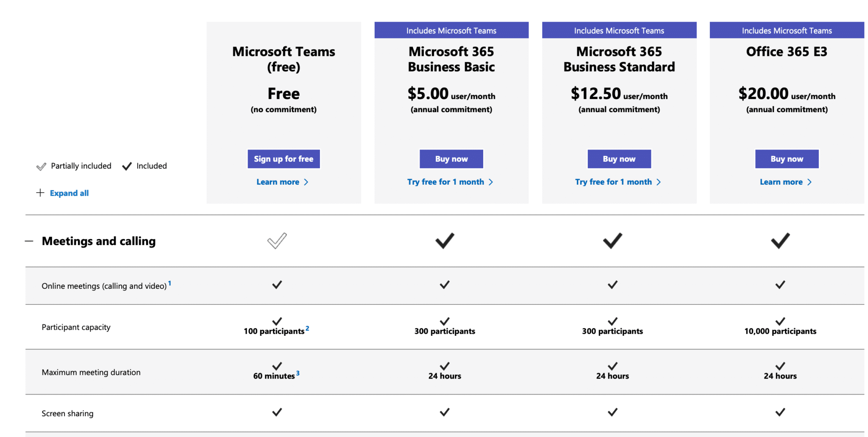Buy Microsoft 365 Business Standard now
Viewport: 868px width, 437px height.
coord(619,159)
